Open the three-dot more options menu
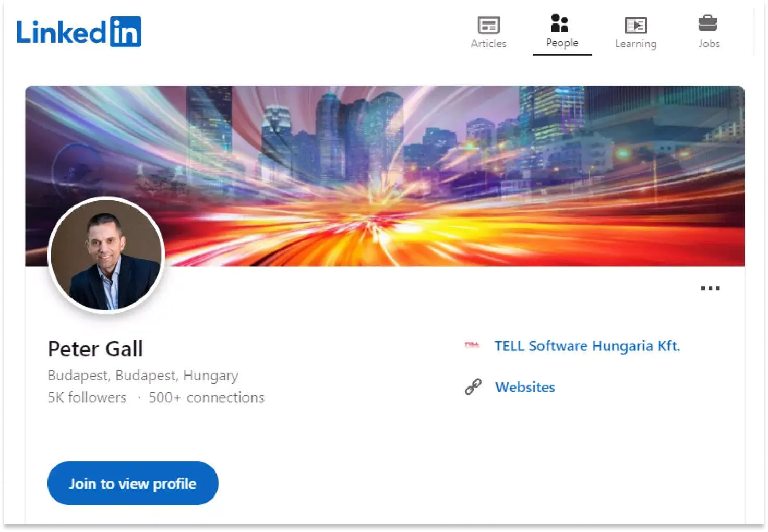This screenshot has width=768, height=532. coord(710,287)
